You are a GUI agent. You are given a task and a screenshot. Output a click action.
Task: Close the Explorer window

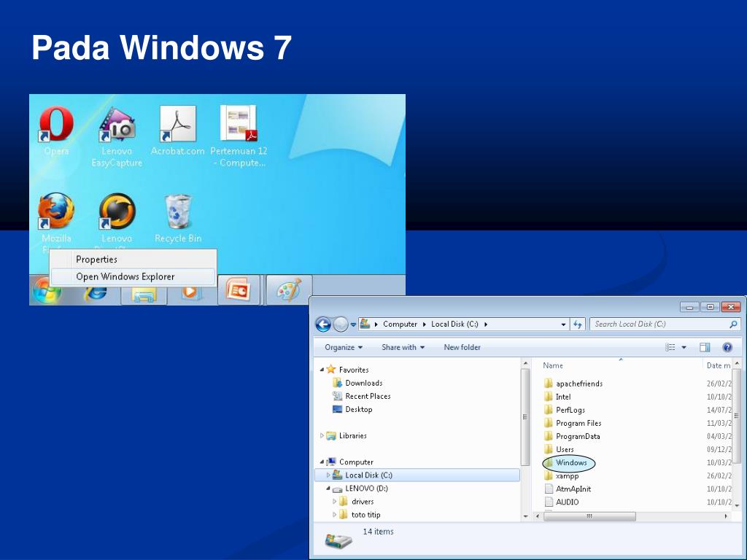coord(731,307)
